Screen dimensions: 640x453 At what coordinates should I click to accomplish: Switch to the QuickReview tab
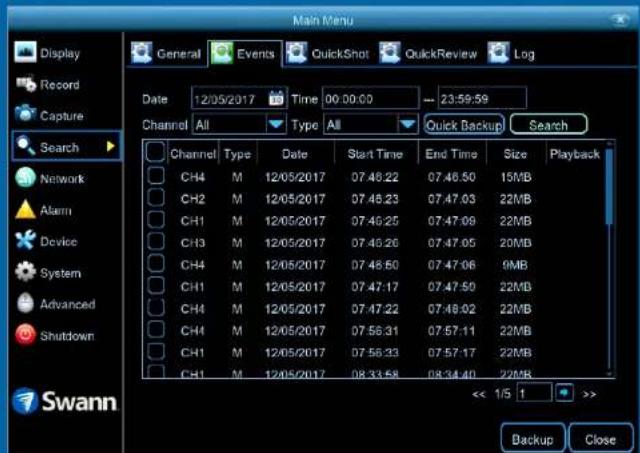(x=428, y=53)
